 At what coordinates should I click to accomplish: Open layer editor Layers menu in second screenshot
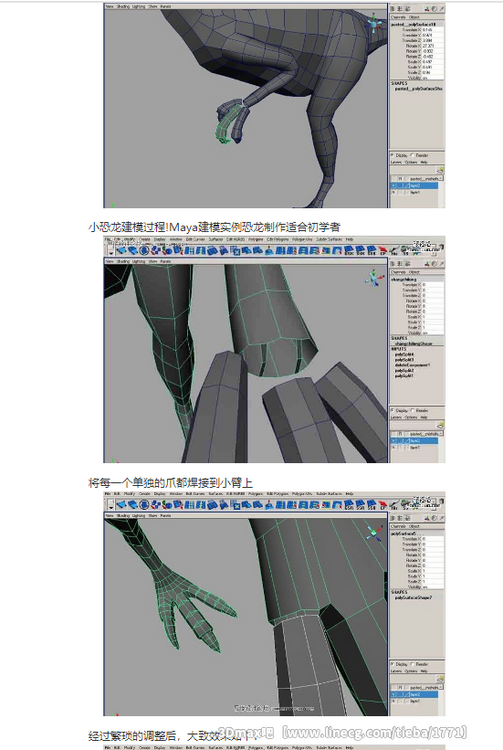(396, 417)
